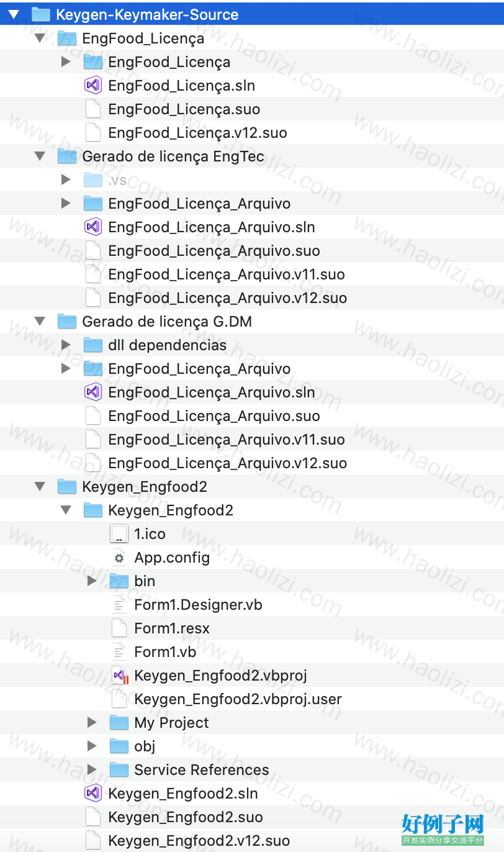This screenshot has height=852, width=504.
Task: Select the Form1.vb file name
Action: tap(165, 652)
